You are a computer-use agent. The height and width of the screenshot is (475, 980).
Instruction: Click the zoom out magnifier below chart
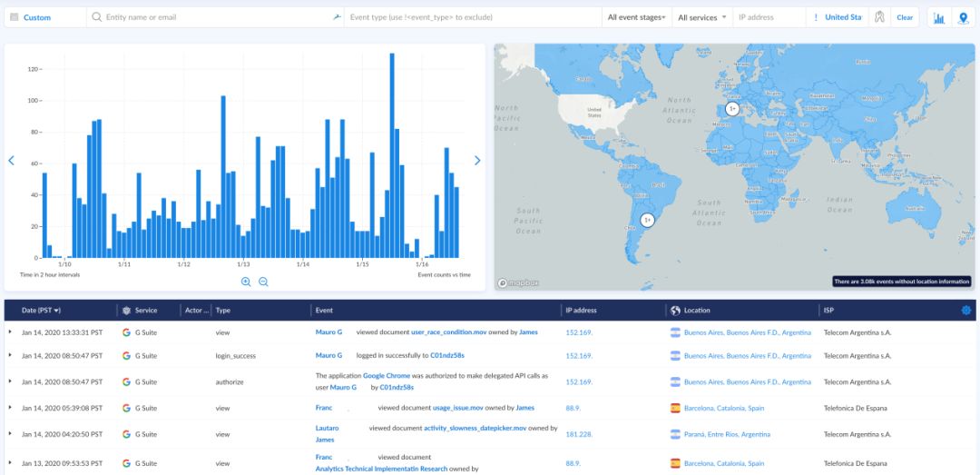263,282
